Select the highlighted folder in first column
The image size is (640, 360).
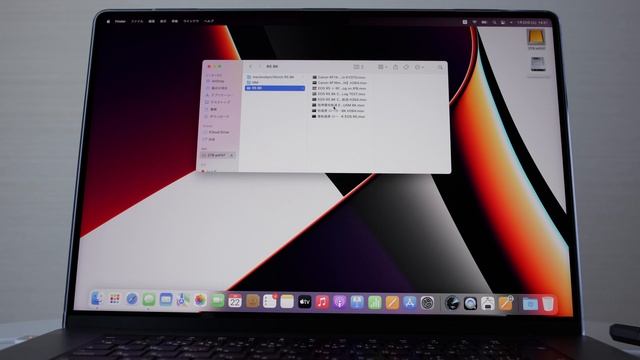(275, 88)
